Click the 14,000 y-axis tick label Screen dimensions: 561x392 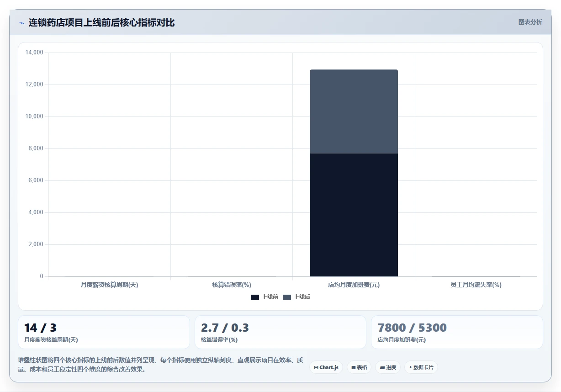point(34,53)
